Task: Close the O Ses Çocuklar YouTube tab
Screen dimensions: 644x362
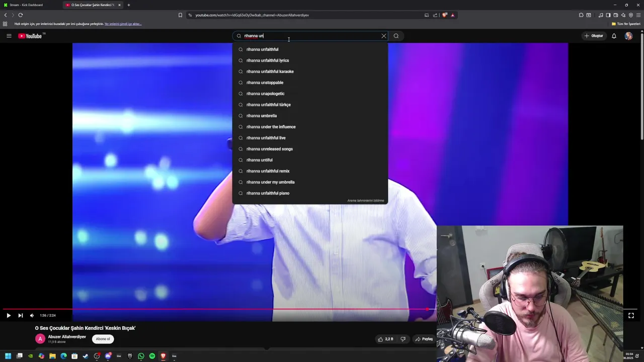Action: (119, 5)
